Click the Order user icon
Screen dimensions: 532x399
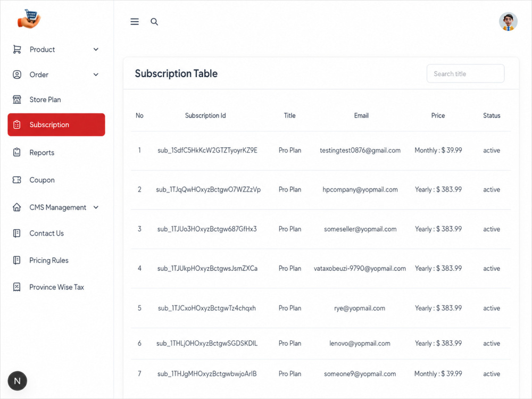(17, 74)
